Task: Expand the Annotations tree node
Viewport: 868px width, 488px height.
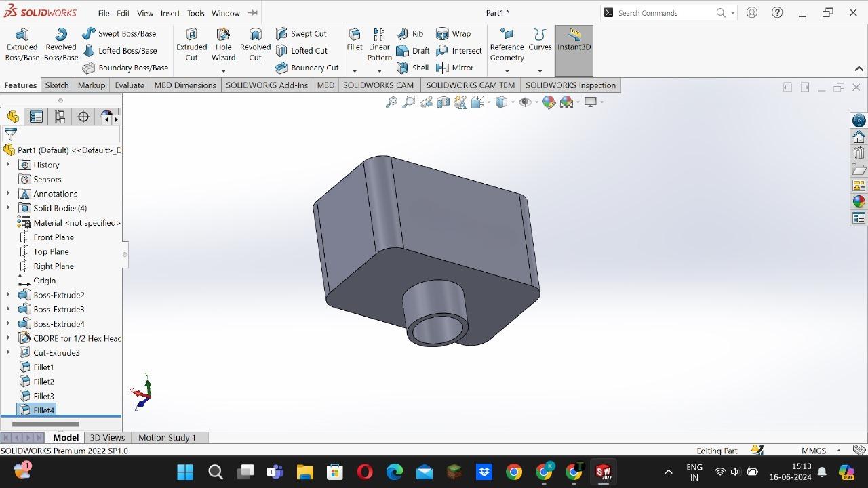Action: [8, 194]
